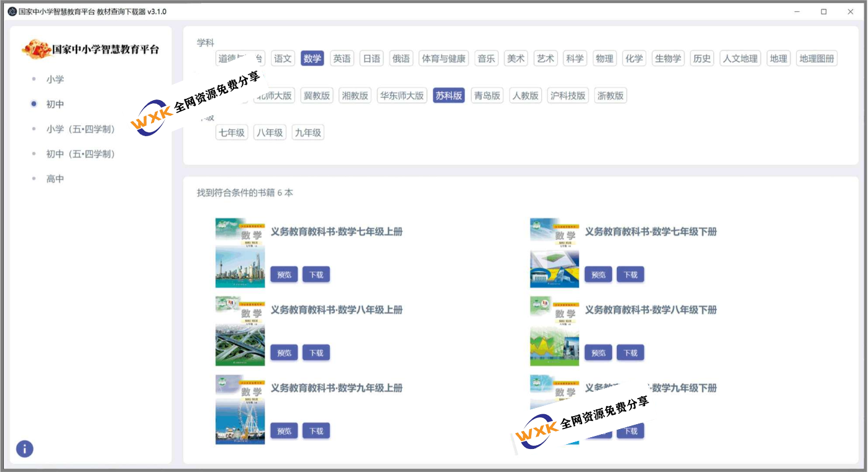
Task: Choose the 青岛版 edition
Action: coord(487,96)
